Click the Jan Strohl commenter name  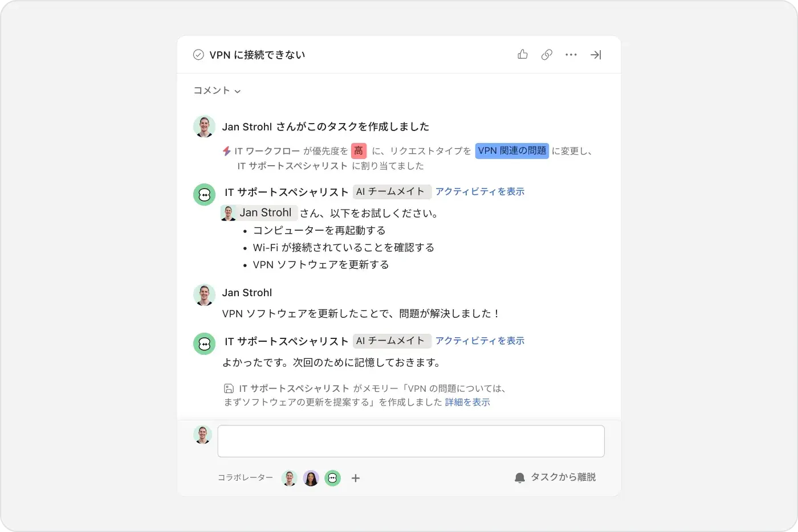247,293
